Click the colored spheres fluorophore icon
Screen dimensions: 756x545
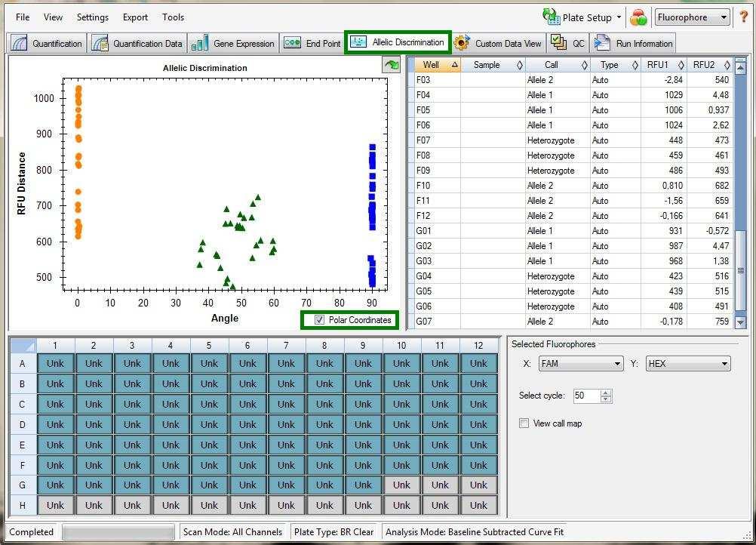coord(639,17)
